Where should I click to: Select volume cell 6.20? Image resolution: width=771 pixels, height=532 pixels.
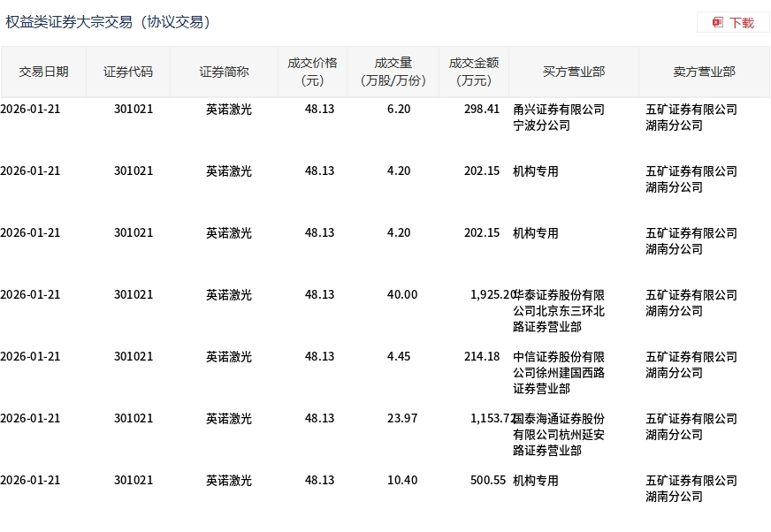click(x=398, y=110)
